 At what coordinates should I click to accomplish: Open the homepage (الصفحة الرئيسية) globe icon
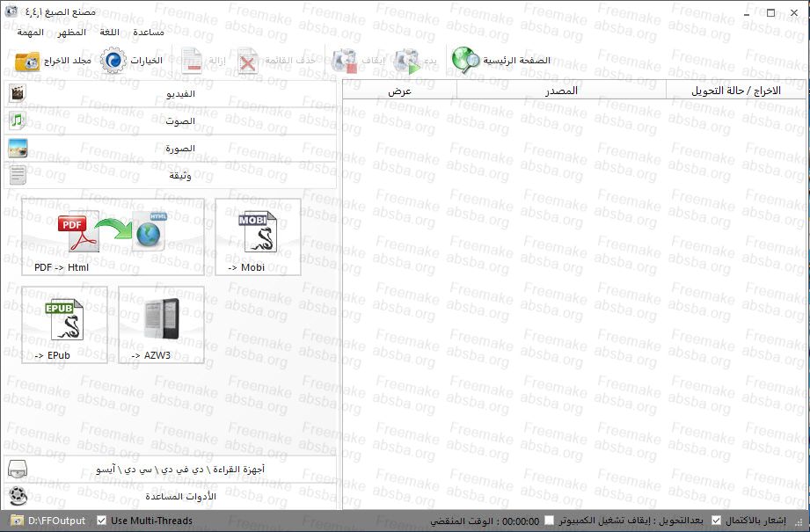pos(465,61)
